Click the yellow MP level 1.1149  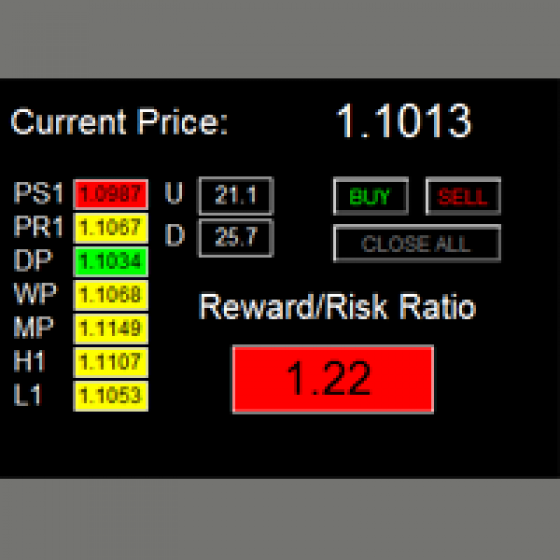[x=111, y=329]
